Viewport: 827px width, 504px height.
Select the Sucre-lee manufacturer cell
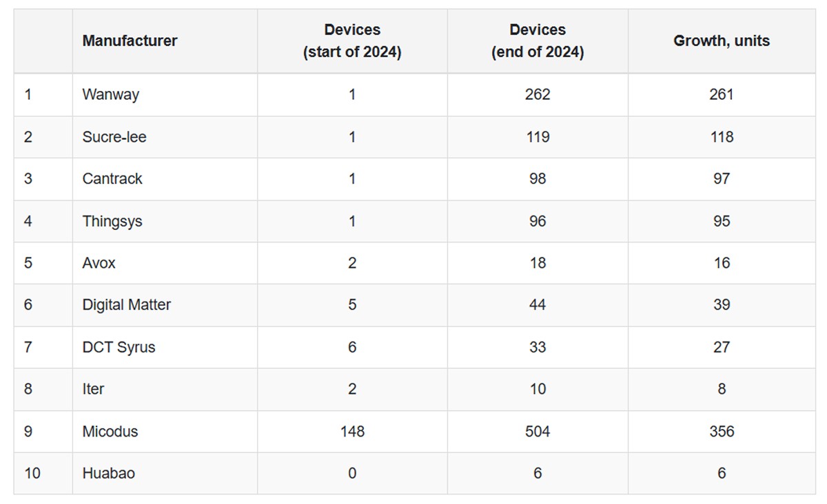[114, 136]
